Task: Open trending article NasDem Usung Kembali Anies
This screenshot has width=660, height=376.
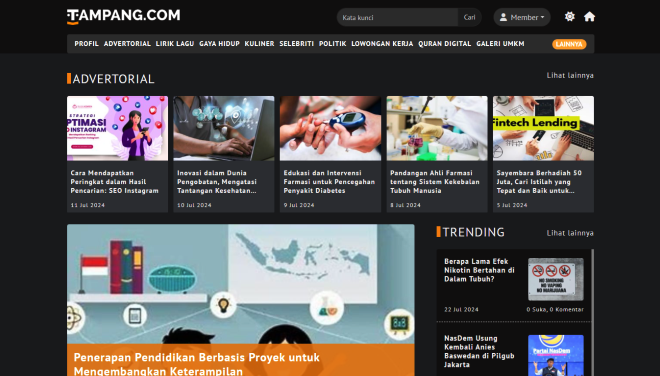Action: coord(479,352)
